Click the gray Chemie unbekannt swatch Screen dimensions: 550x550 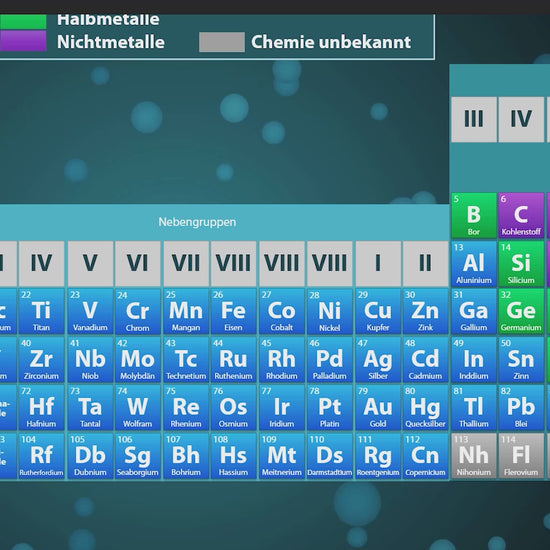click(x=222, y=42)
